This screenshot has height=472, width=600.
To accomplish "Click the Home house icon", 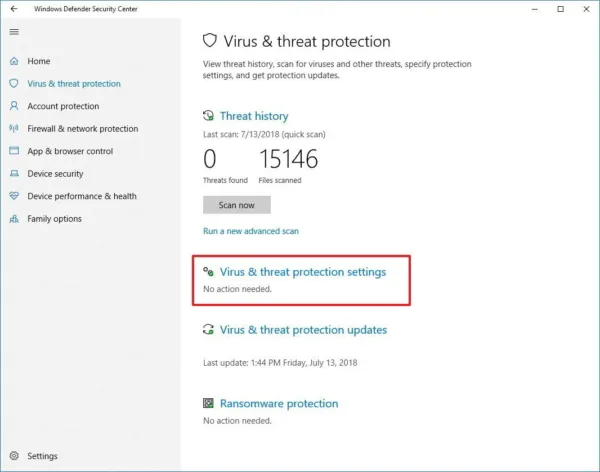I will tap(14, 61).
